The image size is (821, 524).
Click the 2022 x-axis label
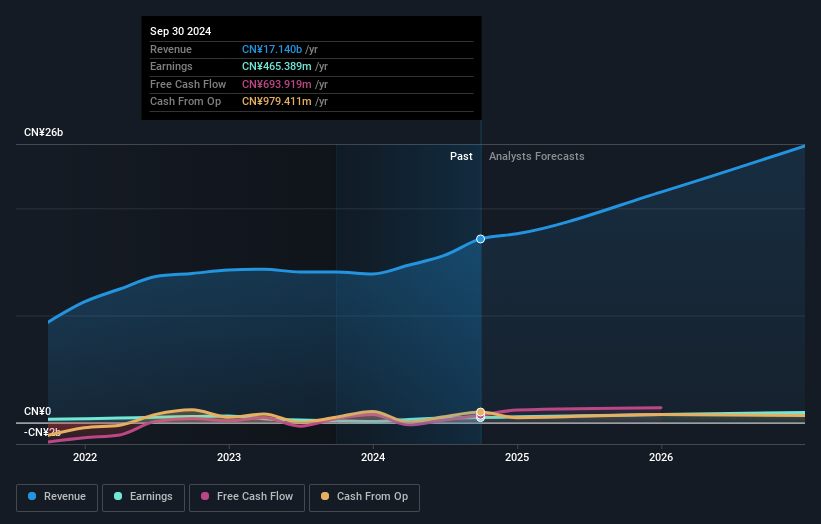[85, 457]
